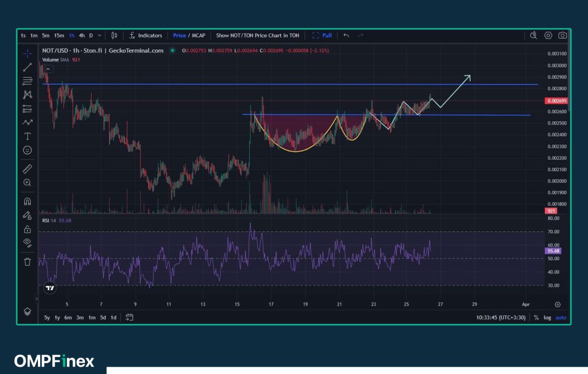Viewport: 588px width, 374px height.
Task: Take a chart snapshot with camera icon
Action: [562, 35]
